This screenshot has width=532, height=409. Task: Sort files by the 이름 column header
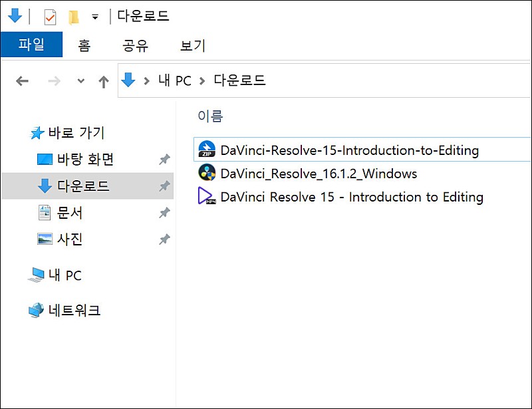210,116
